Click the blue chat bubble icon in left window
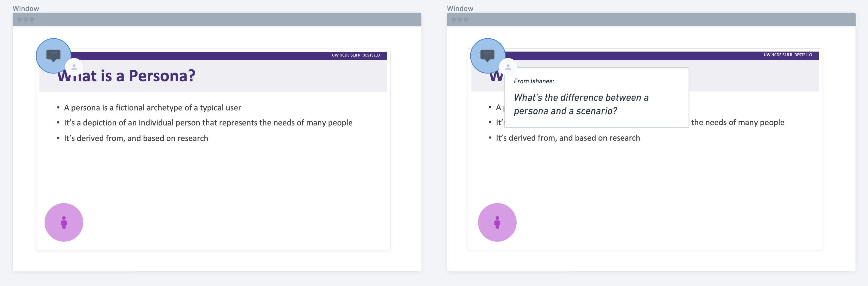 tap(53, 55)
